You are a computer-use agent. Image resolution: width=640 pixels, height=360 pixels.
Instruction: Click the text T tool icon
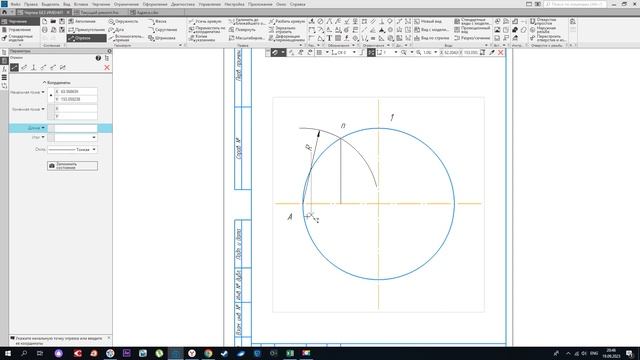329,38
